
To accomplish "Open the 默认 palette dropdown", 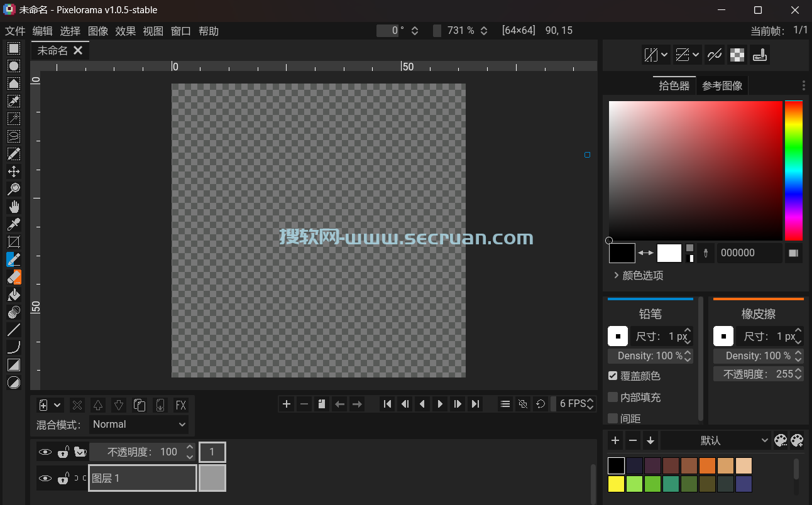I will click(x=716, y=440).
